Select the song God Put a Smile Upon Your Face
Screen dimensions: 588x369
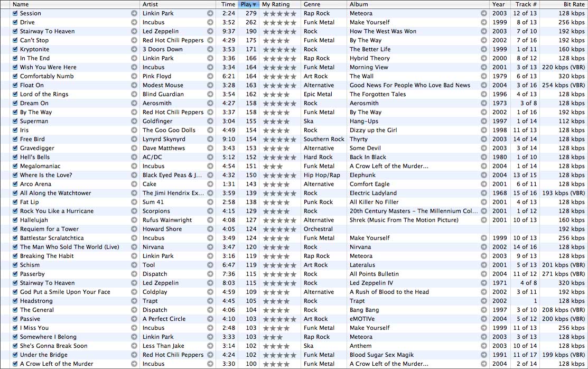click(x=65, y=292)
